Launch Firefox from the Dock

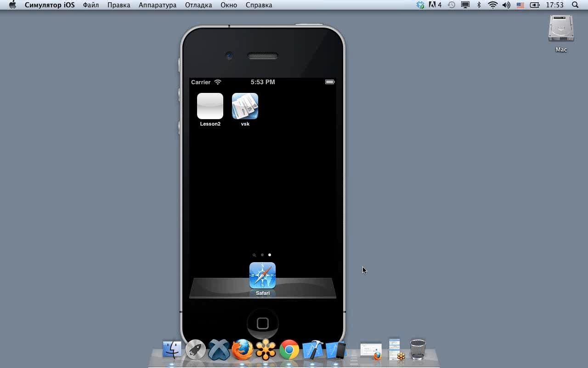click(x=242, y=350)
